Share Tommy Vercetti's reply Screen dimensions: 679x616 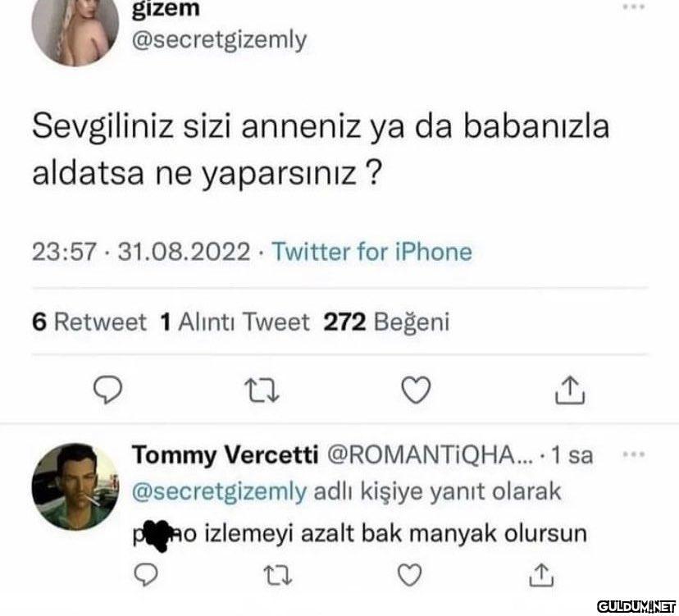coord(542,572)
